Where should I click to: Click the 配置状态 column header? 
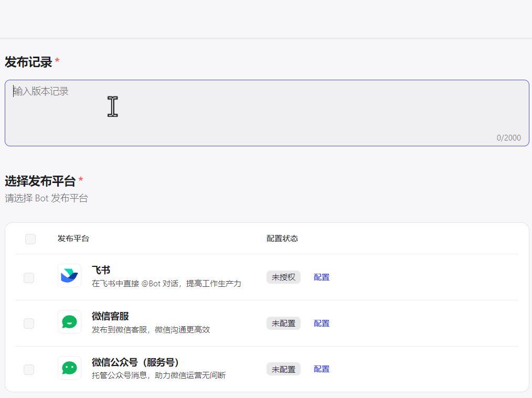(282, 239)
